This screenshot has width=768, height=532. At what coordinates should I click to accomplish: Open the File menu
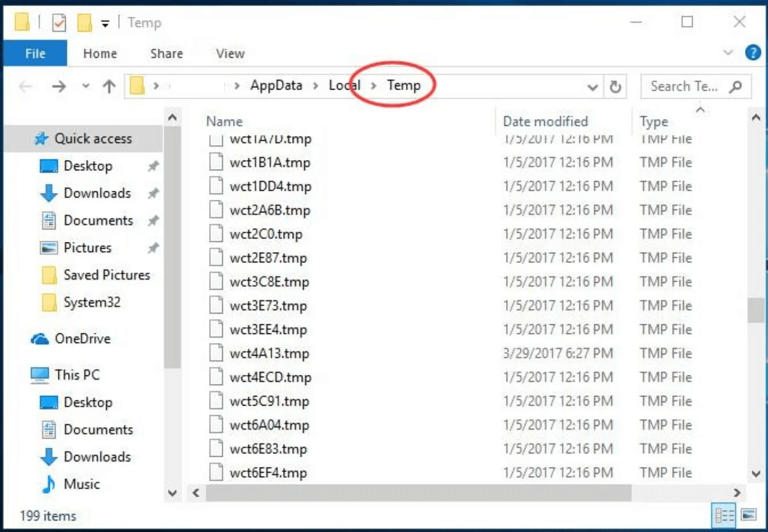click(36, 54)
